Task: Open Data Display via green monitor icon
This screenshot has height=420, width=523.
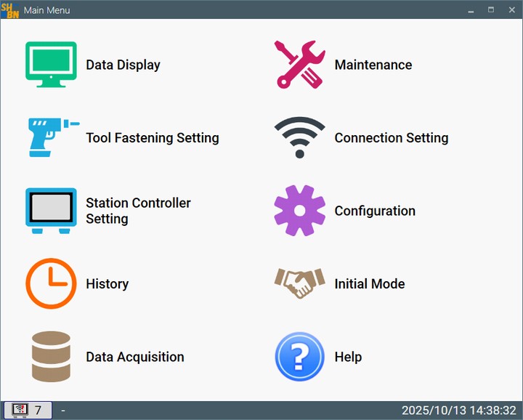Action: click(51, 65)
